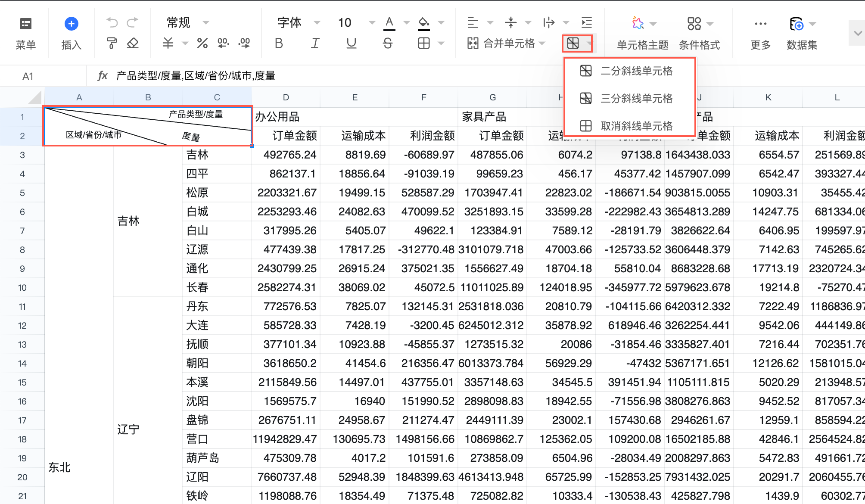865x504 pixels.
Task: Open the font size 10 dropdown
Action: coord(372,22)
